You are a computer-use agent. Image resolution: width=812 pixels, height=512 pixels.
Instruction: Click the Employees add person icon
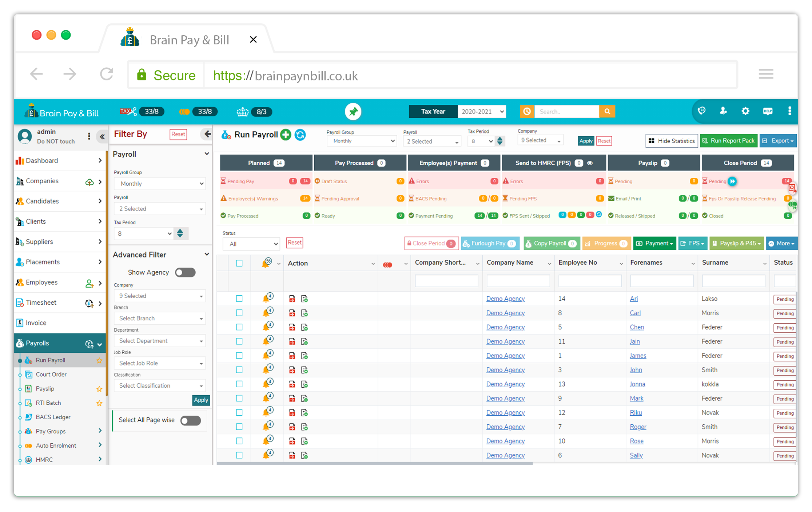(x=89, y=283)
